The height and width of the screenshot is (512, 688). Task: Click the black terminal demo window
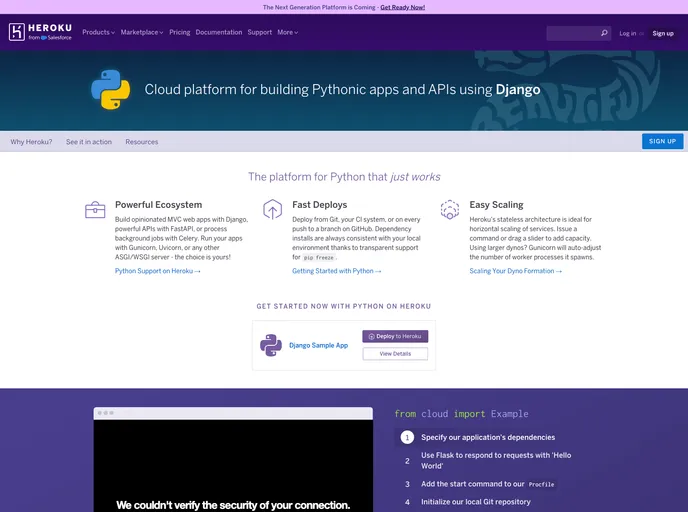(233, 465)
